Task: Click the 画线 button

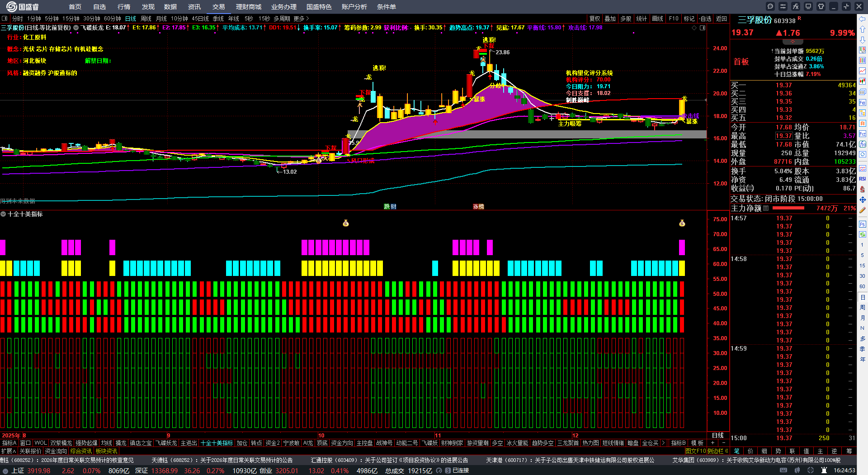Action: (x=658, y=19)
